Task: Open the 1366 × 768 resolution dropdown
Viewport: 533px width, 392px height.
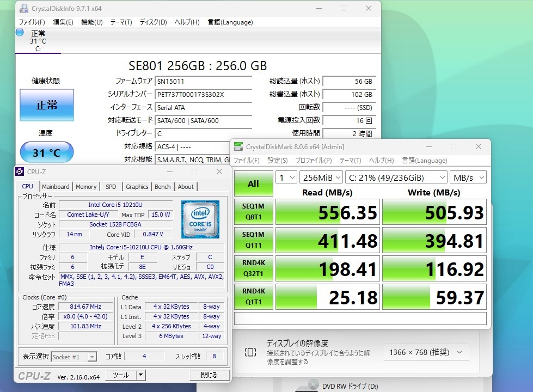Action: (426, 352)
